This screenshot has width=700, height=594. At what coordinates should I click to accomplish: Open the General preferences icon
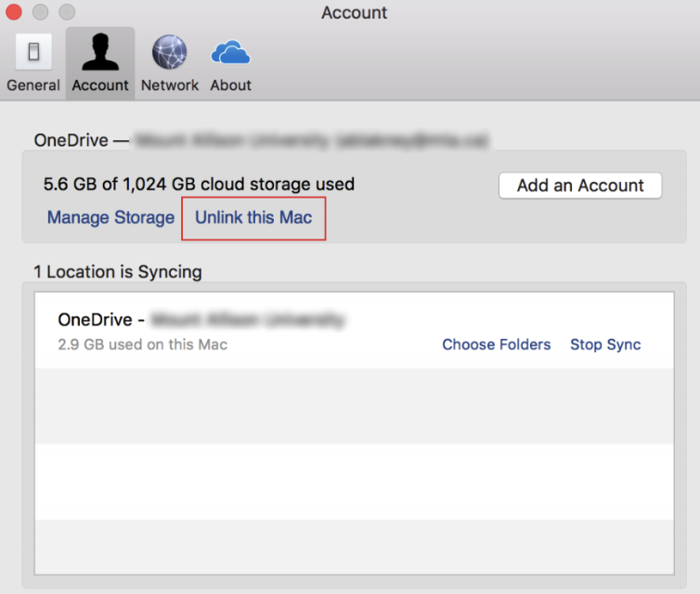click(x=33, y=52)
